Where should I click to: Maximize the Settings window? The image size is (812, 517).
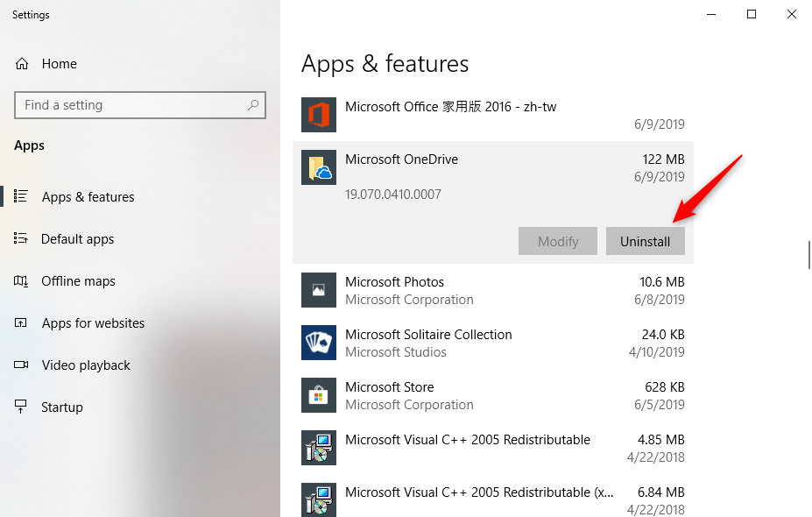[752, 14]
